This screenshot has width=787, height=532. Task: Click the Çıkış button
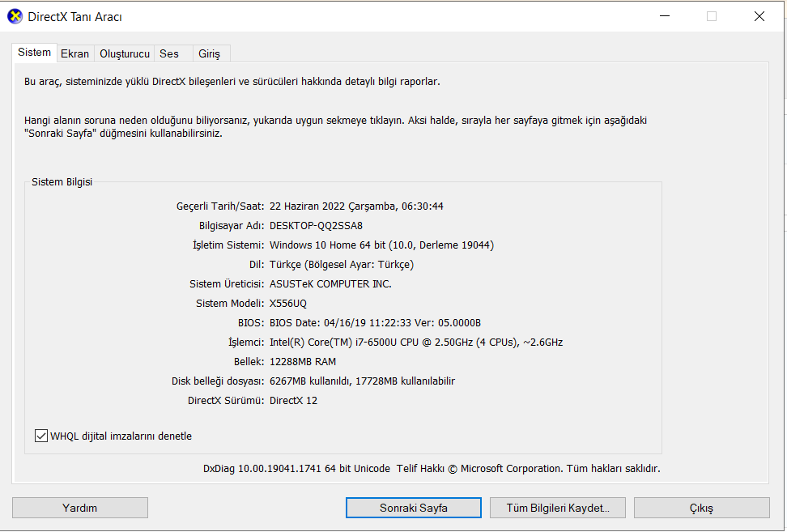coord(702,508)
